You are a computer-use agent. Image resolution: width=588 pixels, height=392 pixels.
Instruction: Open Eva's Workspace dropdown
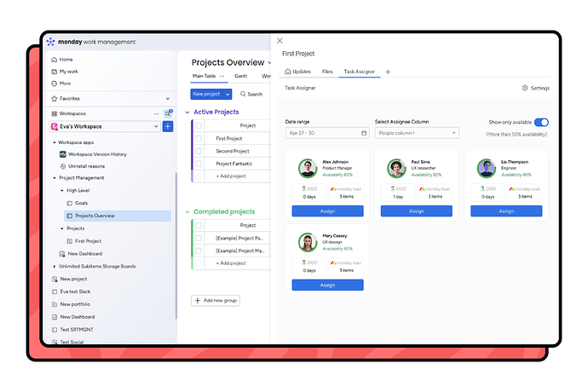105,126
